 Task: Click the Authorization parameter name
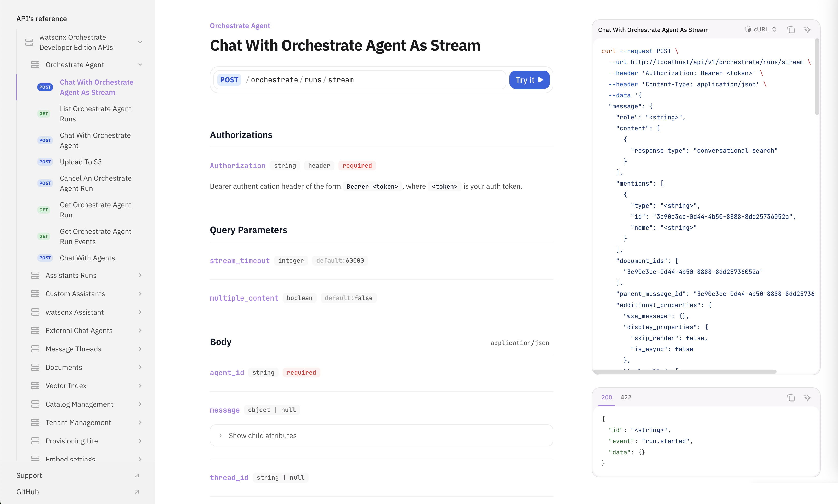237,165
